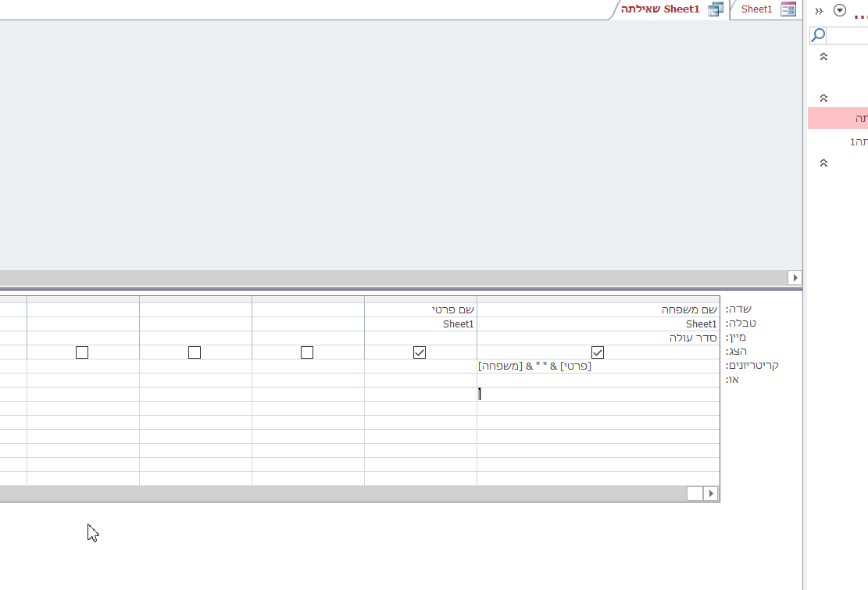Screen dimensions: 868x590
Task: Focus the navigation pane search box
Action: click(847, 35)
